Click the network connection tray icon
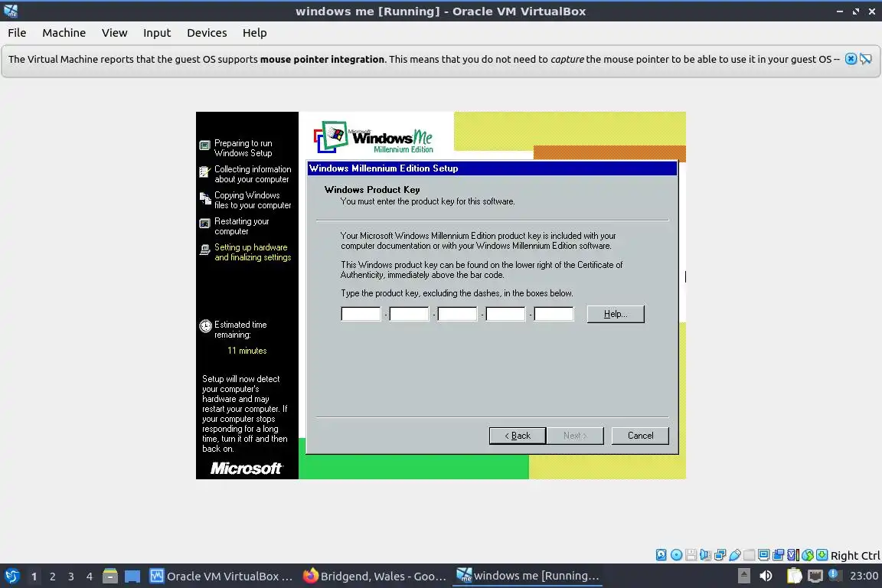 pyautogui.click(x=815, y=576)
